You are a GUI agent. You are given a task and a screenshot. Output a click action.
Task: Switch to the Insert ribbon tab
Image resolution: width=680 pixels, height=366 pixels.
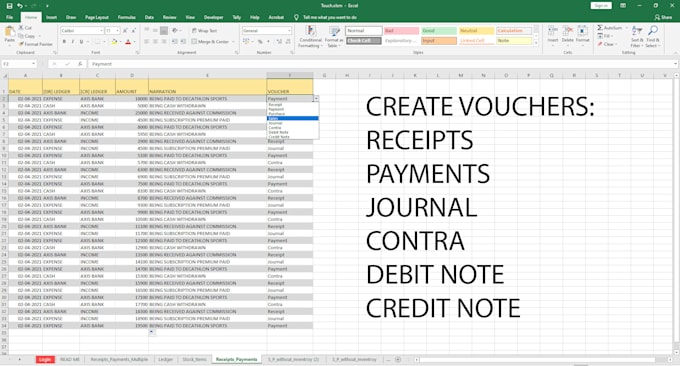point(51,17)
